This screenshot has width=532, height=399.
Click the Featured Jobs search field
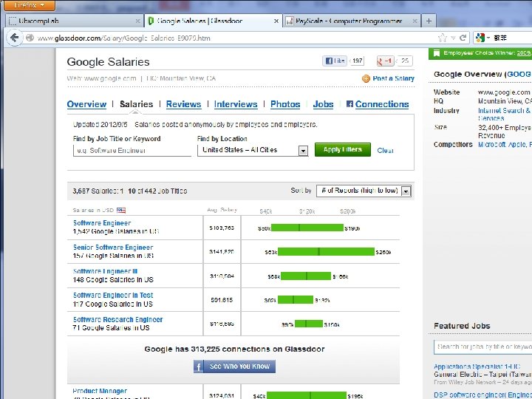pos(482,347)
